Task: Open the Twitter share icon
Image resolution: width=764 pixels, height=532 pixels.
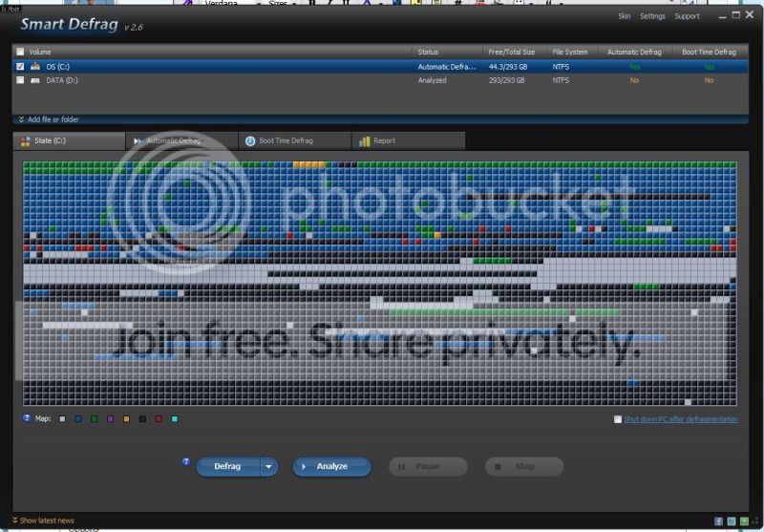Action: [x=732, y=521]
